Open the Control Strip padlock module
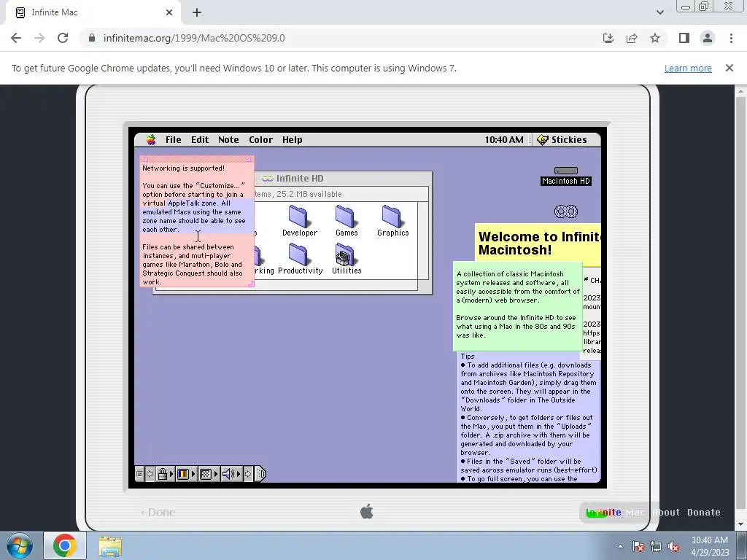The height and width of the screenshot is (560, 747). [x=163, y=474]
